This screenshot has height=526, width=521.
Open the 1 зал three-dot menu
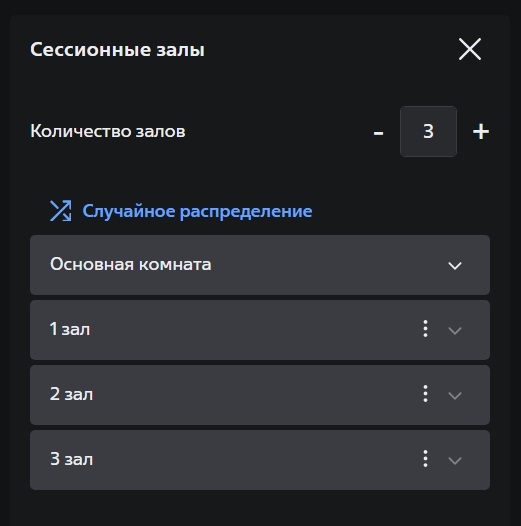click(425, 329)
